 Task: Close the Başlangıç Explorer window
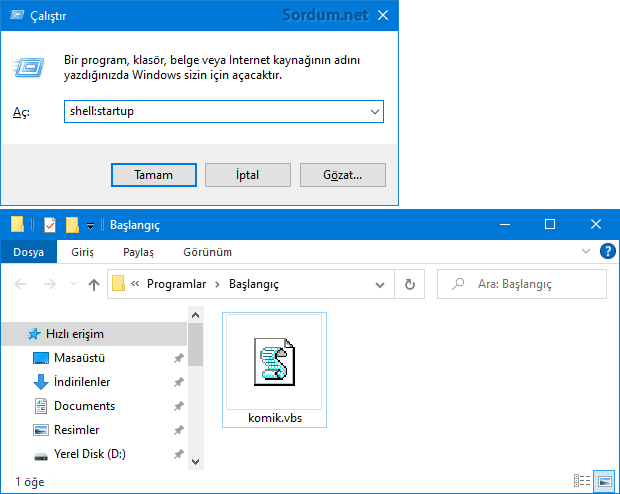(x=595, y=224)
